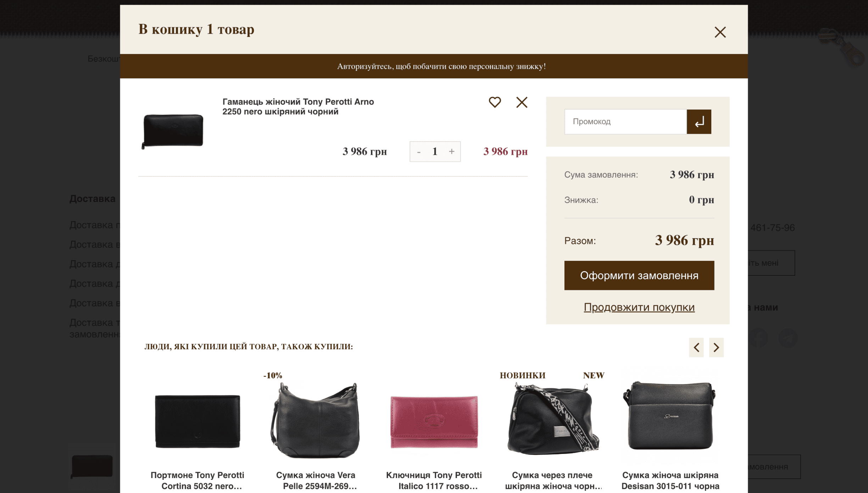Open red Tony Perotti Italico keyholder image
Viewport: 868px width, 493px height.
tap(434, 422)
